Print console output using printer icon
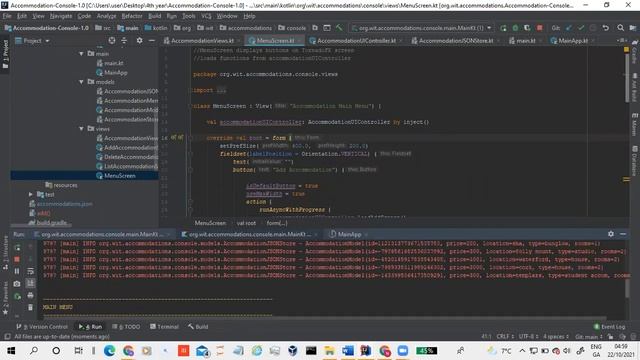 pos(30,295)
